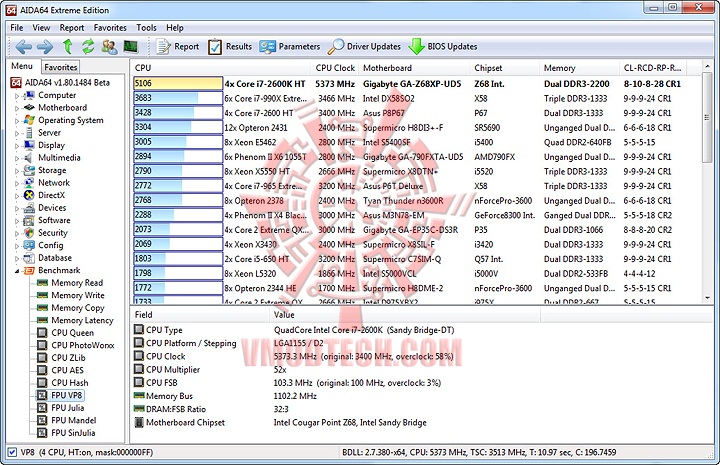Viewport: 720px width, 465px height.
Task: Collapse the Benchmark tree node
Action: (17, 271)
